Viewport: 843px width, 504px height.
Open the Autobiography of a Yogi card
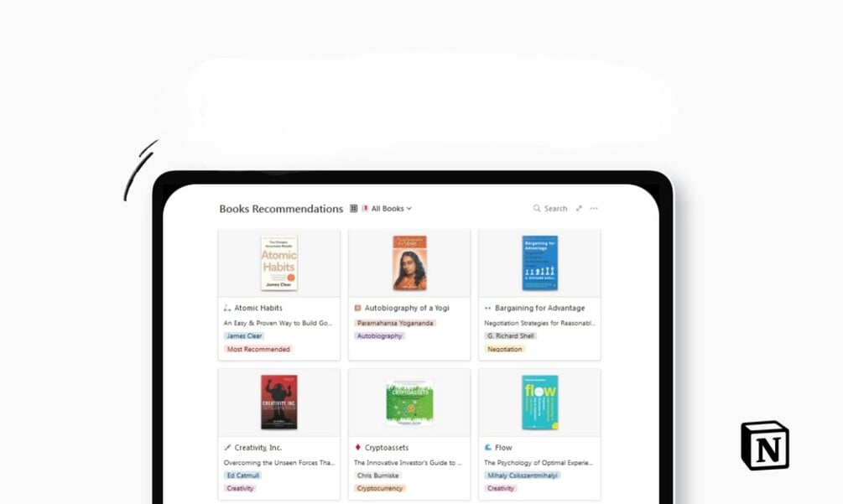pyautogui.click(x=409, y=294)
